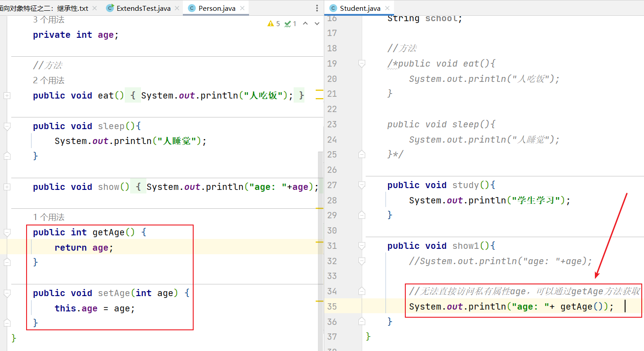Viewport: 644px width, 351px height.
Task: Click the fold end marker at line 36
Action: pyautogui.click(x=361, y=322)
